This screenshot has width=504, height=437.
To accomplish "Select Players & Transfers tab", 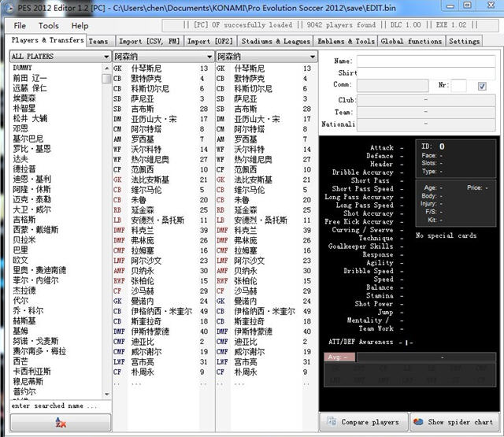I will 47,40.
